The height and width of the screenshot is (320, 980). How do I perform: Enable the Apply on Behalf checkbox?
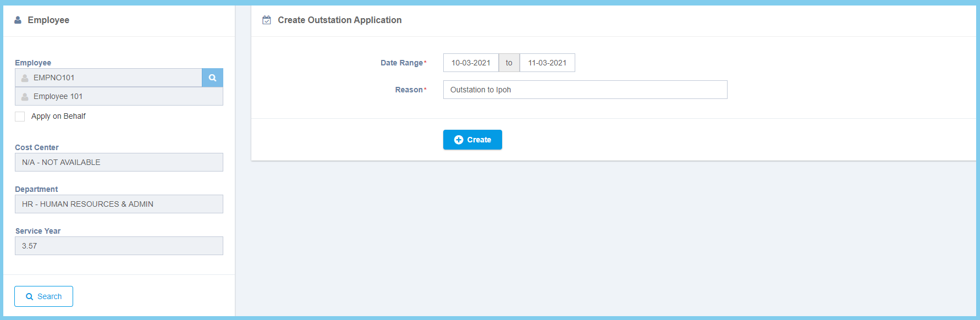tap(20, 117)
